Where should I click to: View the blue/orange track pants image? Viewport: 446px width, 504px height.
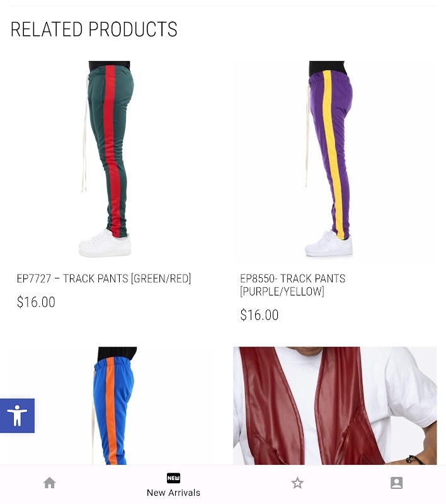click(x=111, y=406)
